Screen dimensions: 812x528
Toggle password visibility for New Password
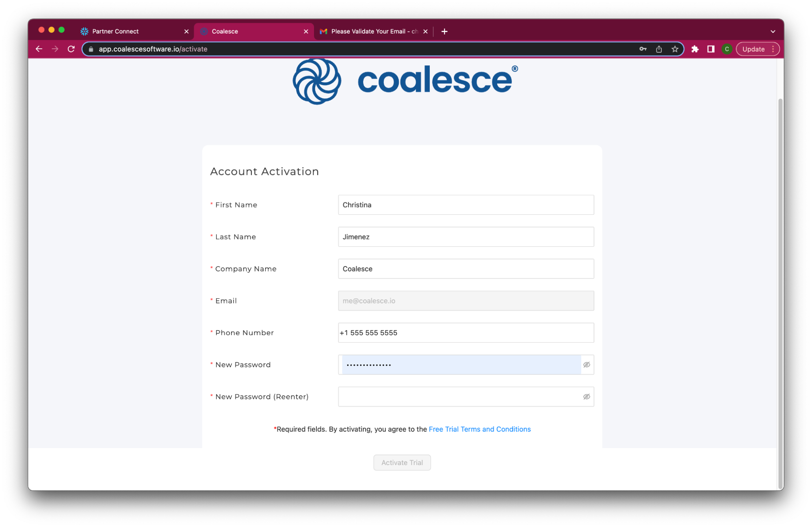(587, 365)
